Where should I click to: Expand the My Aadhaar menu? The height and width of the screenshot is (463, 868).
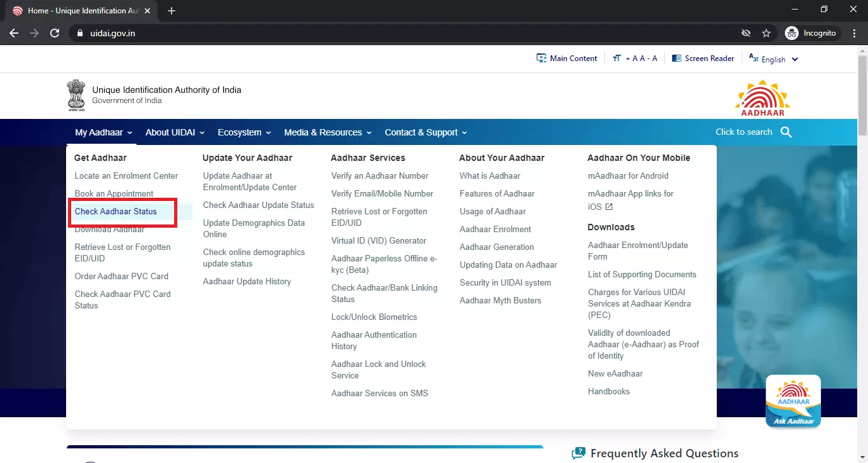[104, 132]
